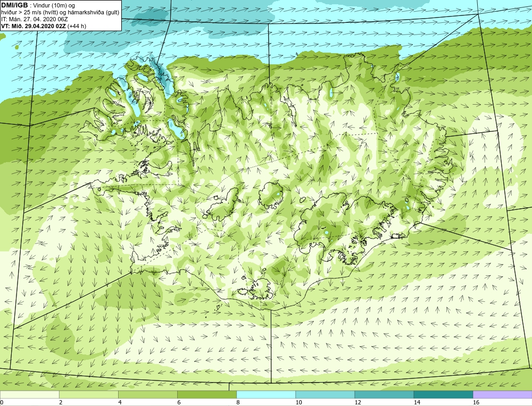Click the '(+44 h)' forecast offset text
Viewport: 532px width, 406px height.
[x=77, y=26]
